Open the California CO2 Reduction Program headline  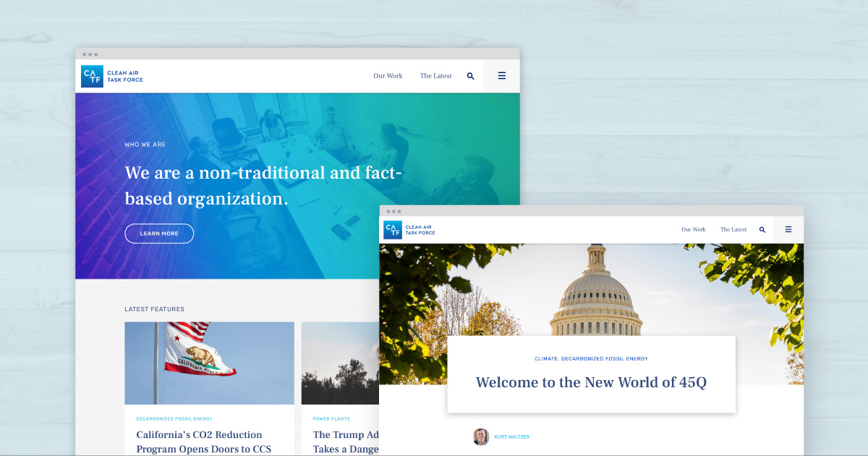pyautogui.click(x=199, y=434)
